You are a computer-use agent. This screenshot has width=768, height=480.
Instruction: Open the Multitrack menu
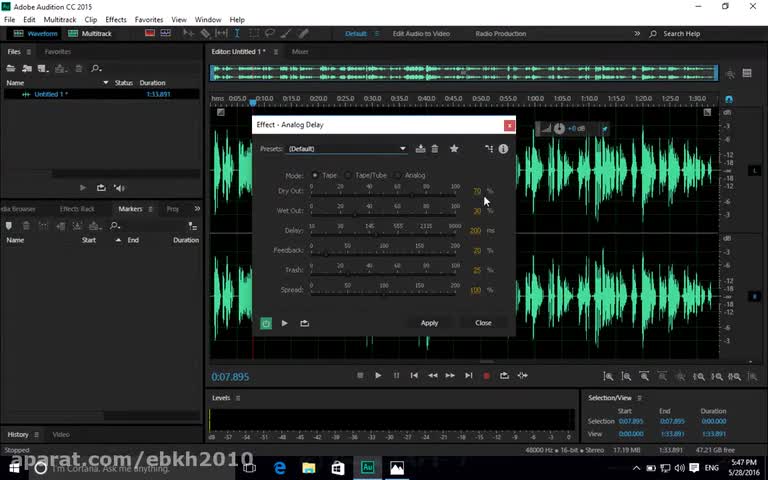coord(60,20)
